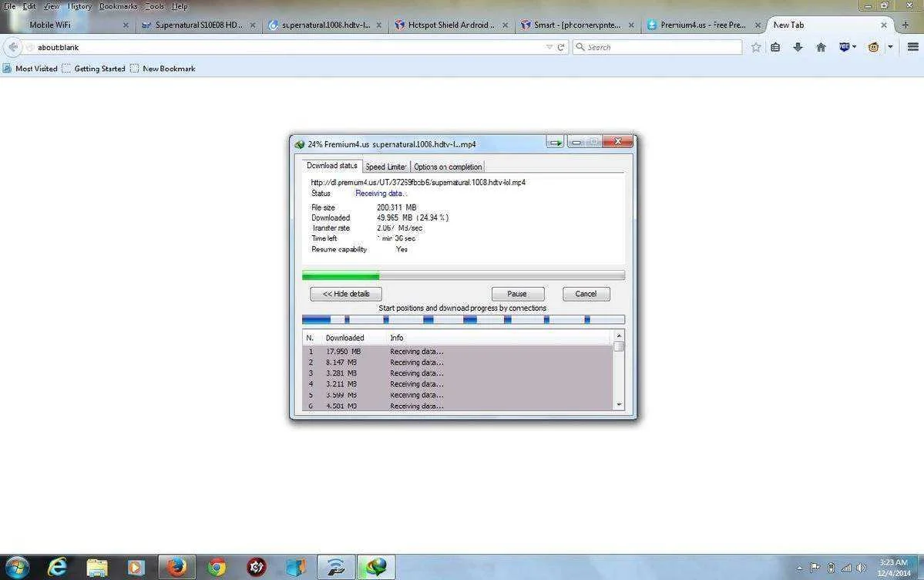Open Most Visited bookmarks
Viewport: 924px width, 580px height.
click(30, 69)
